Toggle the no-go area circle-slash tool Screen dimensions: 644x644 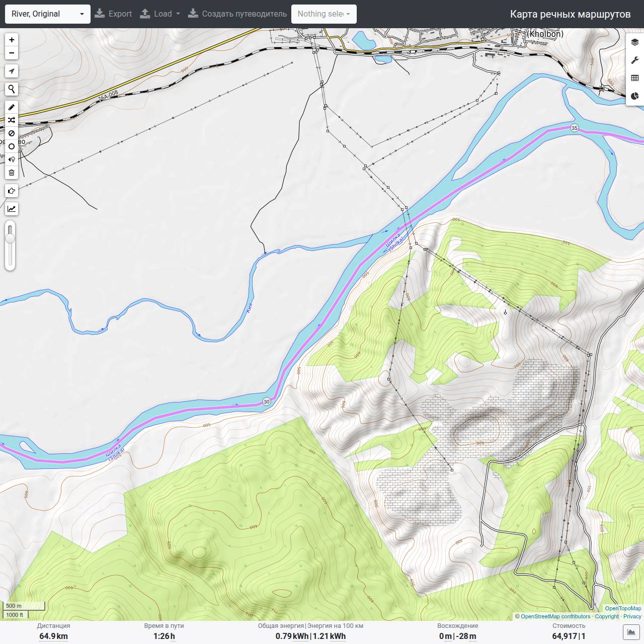(x=12, y=133)
